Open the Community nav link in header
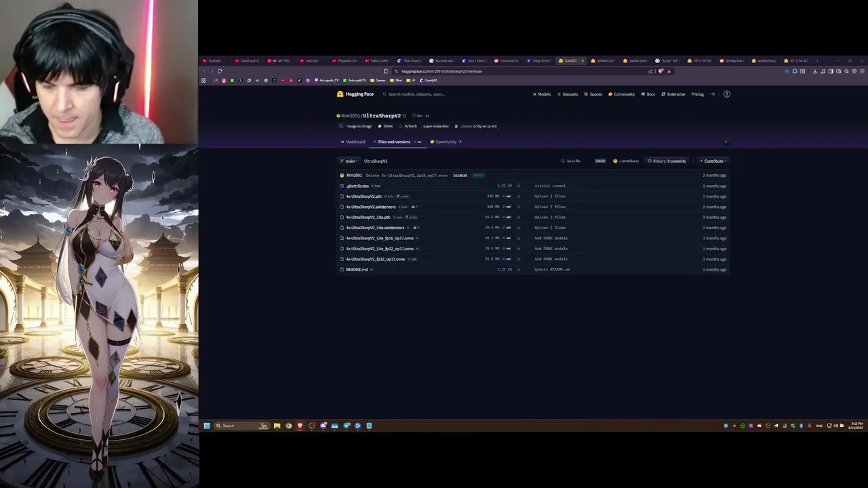The image size is (868, 488). point(622,94)
